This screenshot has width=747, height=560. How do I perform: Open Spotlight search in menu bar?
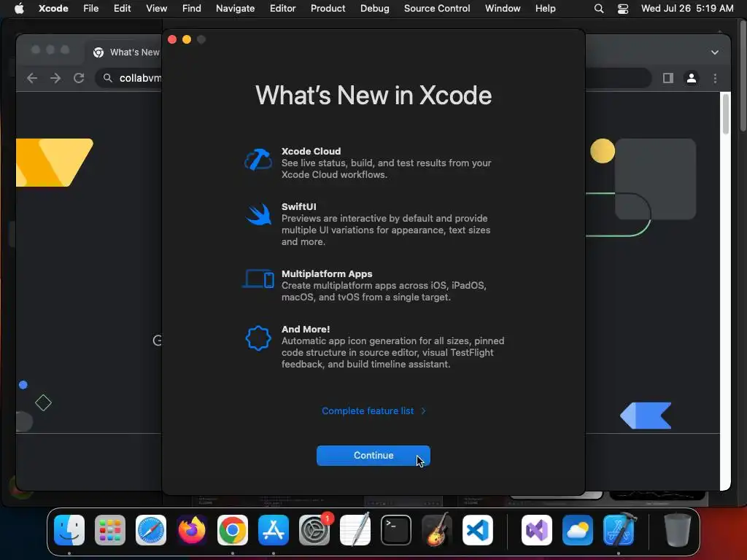pyautogui.click(x=599, y=9)
